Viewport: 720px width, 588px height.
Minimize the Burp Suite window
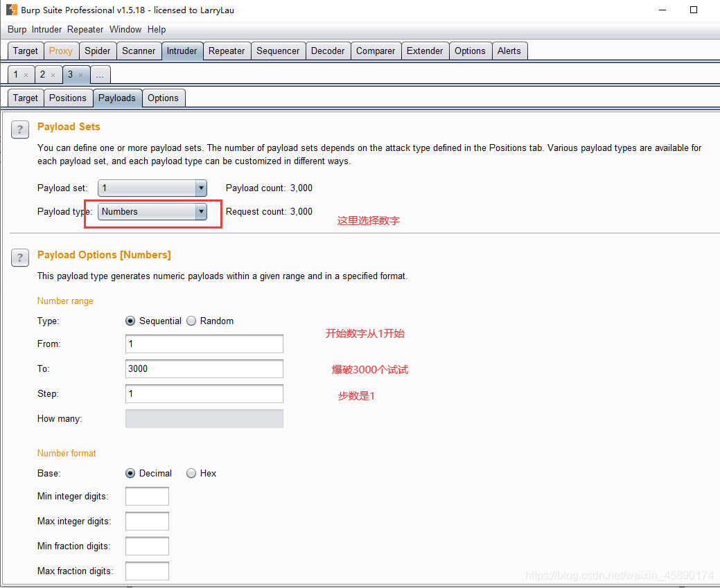click(x=662, y=10)
